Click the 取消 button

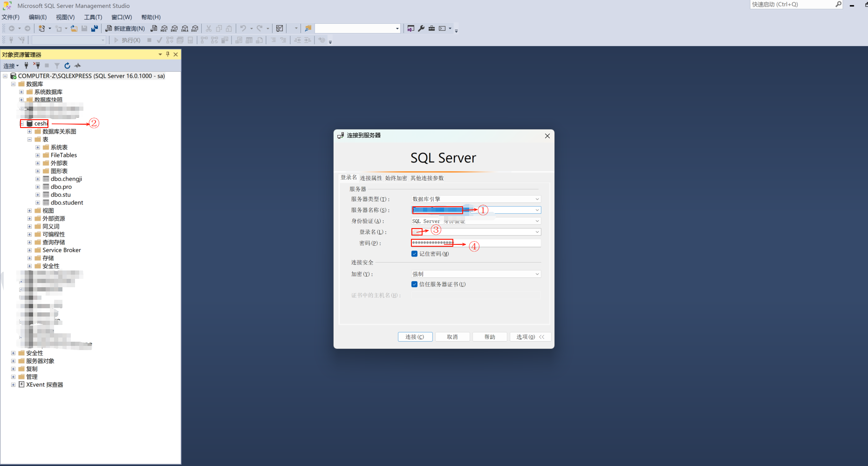tap(452, 337)
